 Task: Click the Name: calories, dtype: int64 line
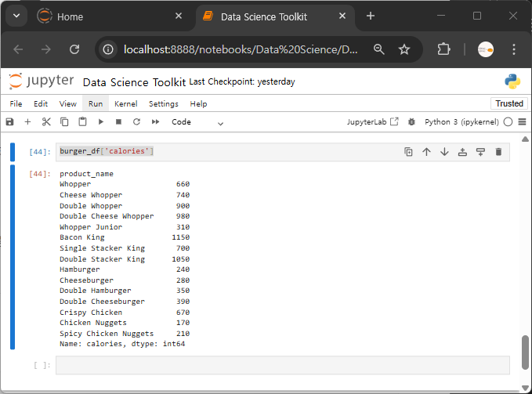point(122,344)
